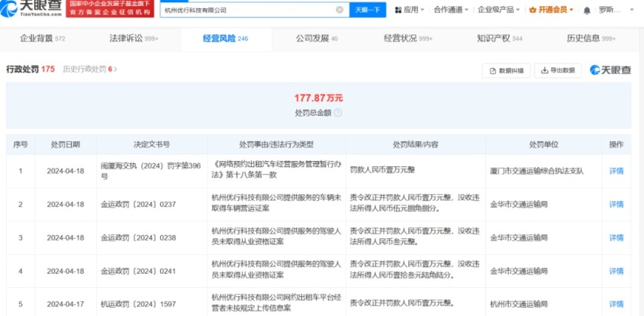Click date 2024-04-17 in row 5
The height and width of the screenshot is (316, 644).
(65, 304)
